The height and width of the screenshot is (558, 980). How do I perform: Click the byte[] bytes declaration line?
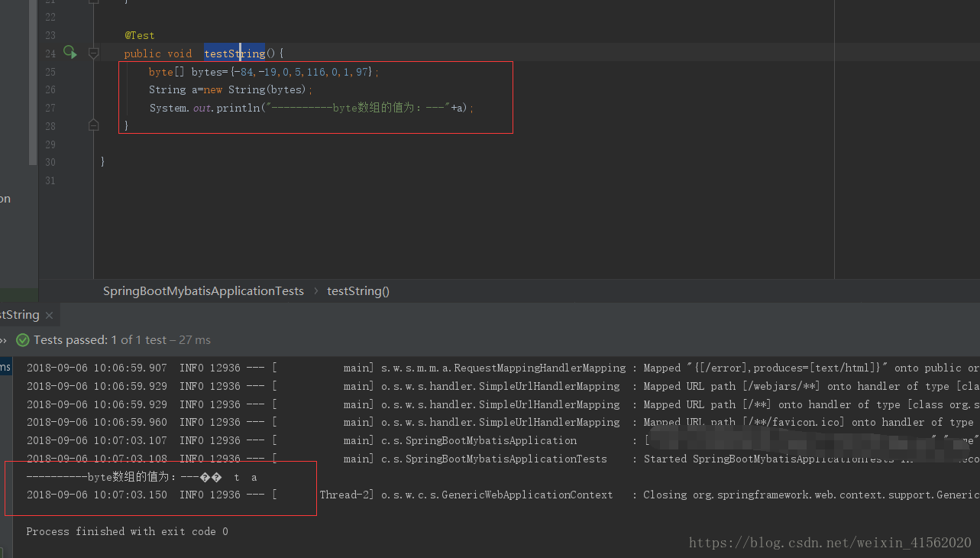coord(264,72)
